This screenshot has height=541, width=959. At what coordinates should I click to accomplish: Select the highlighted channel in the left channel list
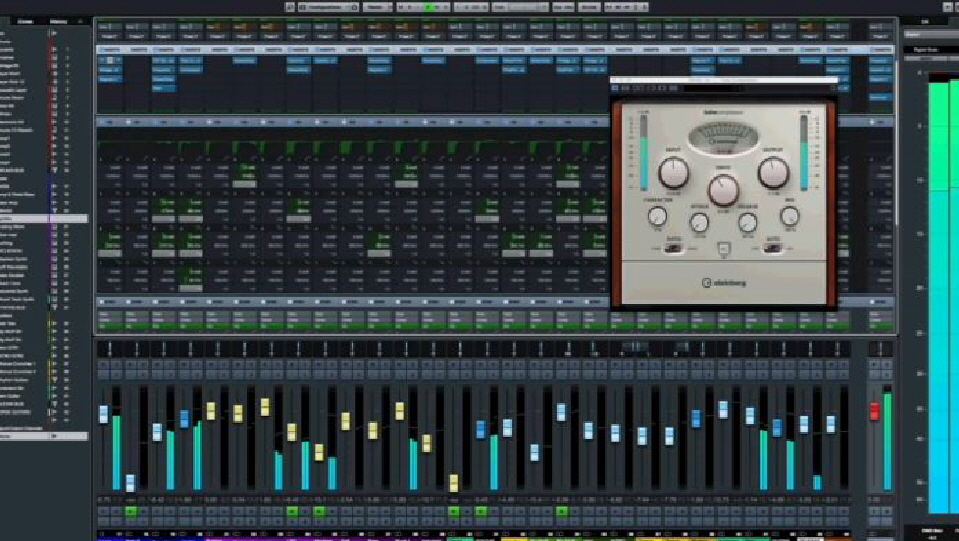[40, 218]
